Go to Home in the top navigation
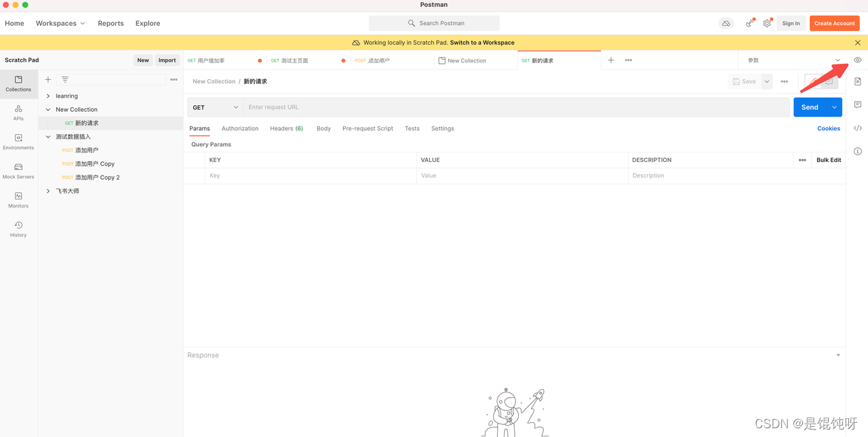This screenshot has width=868, height=437. [x=14, y=23]
